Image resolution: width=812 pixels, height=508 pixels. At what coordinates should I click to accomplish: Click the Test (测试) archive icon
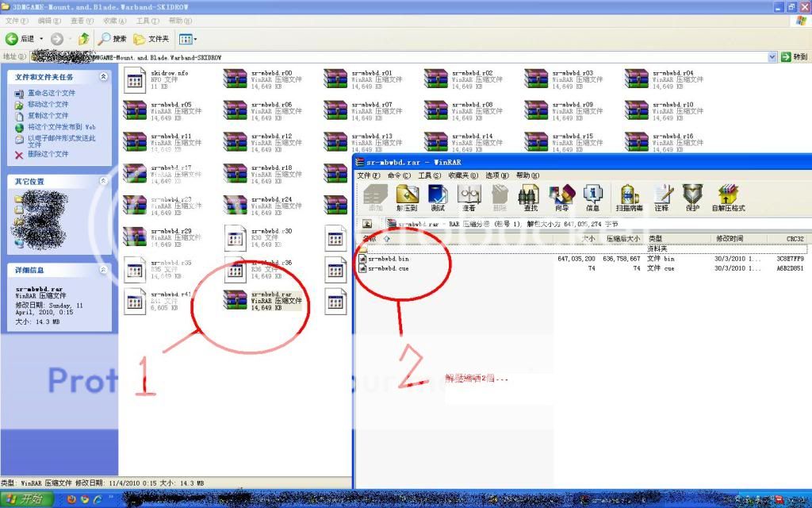437,197
